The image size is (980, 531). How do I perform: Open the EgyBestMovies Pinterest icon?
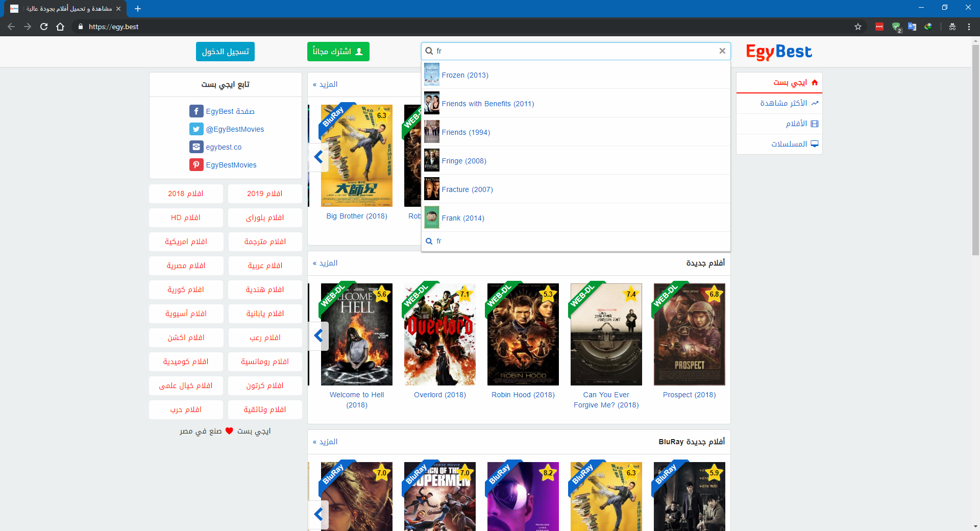tap(196, 164)
